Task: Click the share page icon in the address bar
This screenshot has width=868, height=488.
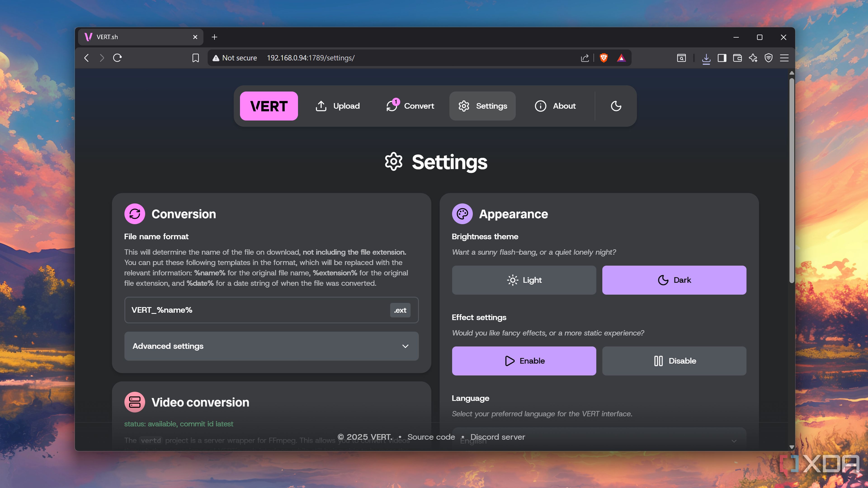Action: click(x=585, y=58)
